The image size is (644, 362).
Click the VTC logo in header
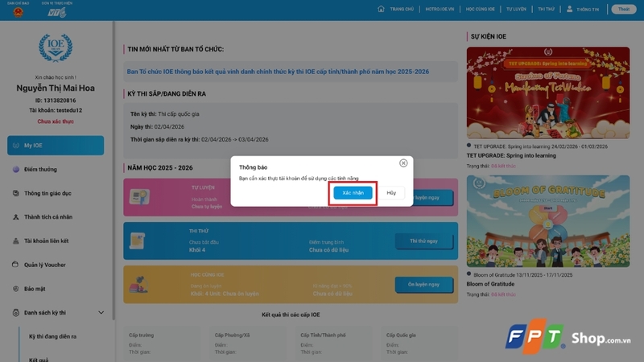click(56, 13)
